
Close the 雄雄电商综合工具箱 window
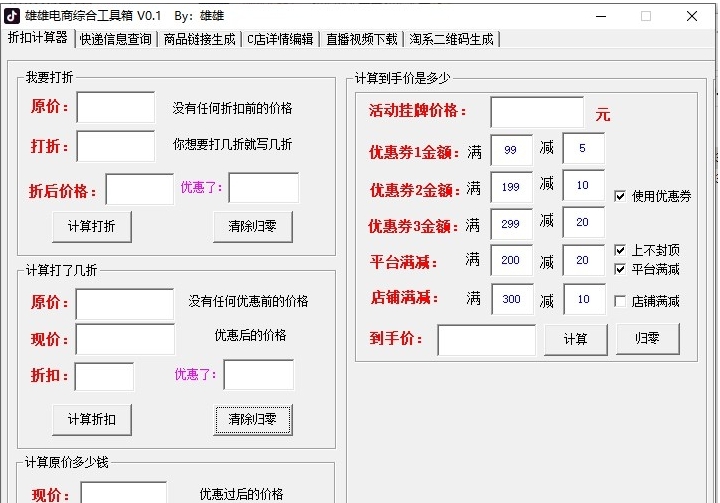[692, 17]
